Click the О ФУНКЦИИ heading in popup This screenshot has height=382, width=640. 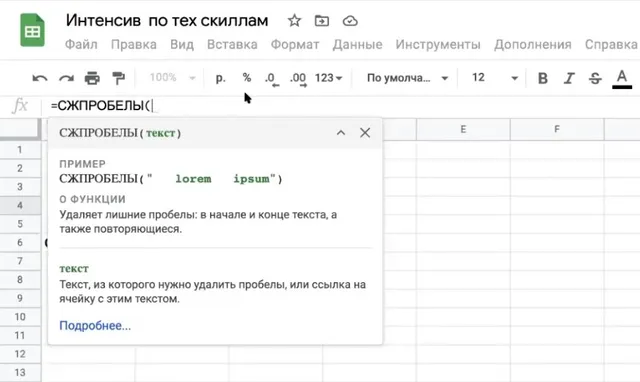click(92, 199)
